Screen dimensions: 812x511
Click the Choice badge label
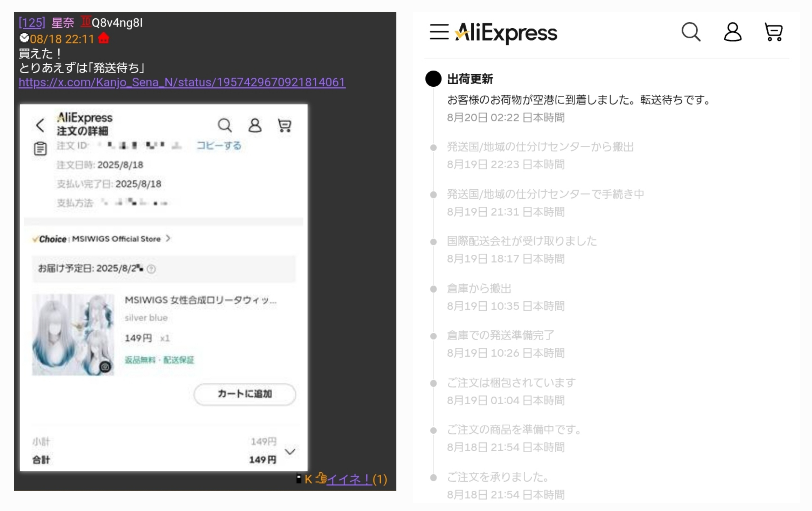coord(50,239)
